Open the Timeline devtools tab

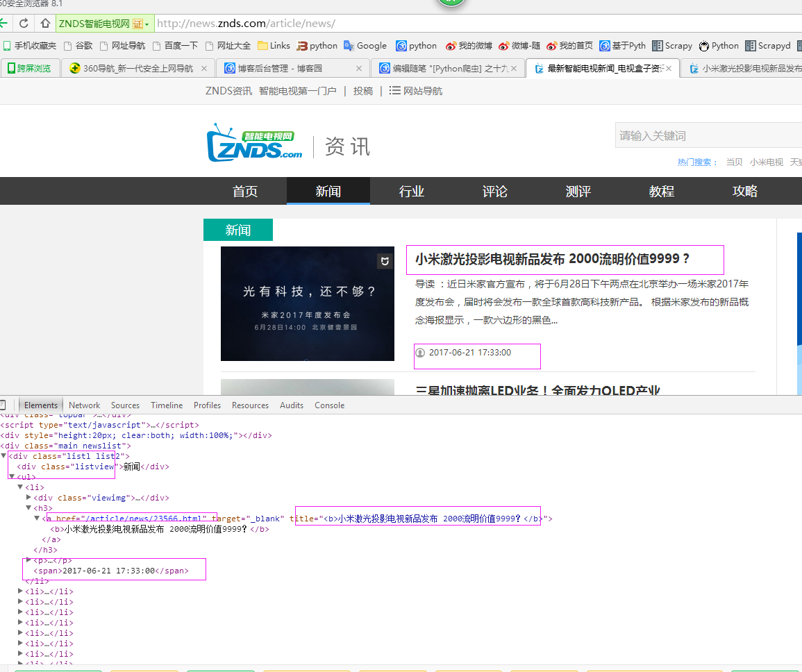(167, 405)
